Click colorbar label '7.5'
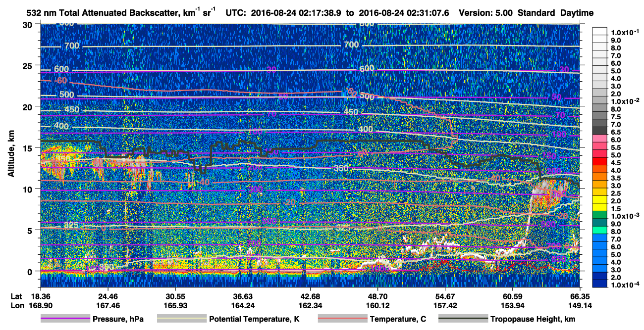Image resolution: width=644 pixels, height=330 pixels. (616, 117)
